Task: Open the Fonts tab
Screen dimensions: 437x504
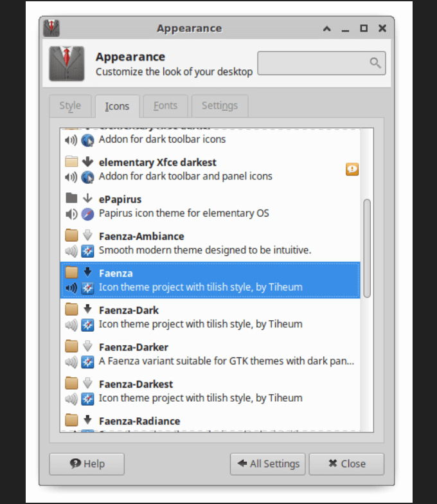Action: [x=165, y=105]
